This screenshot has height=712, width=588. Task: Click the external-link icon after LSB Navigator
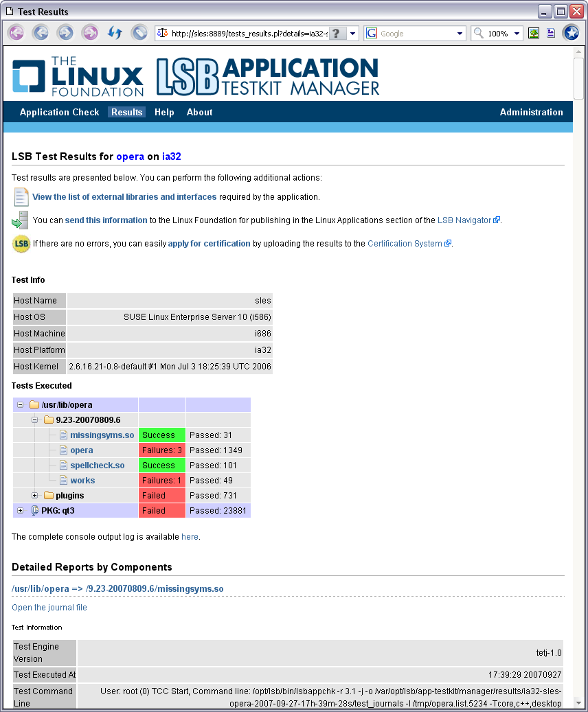(497, 220)
